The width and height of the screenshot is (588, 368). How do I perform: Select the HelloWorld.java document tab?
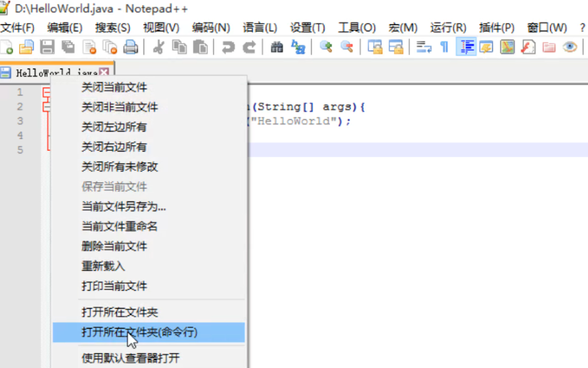pyautogui.click(x=56, y=72)
